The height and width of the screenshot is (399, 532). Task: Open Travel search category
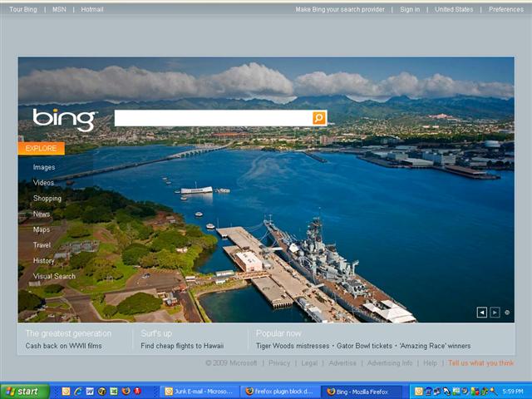pyautogui.click(x=42, y=245)
